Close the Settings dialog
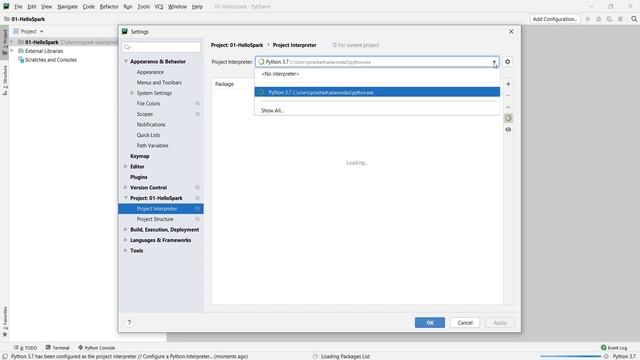 tap(511, 31)
